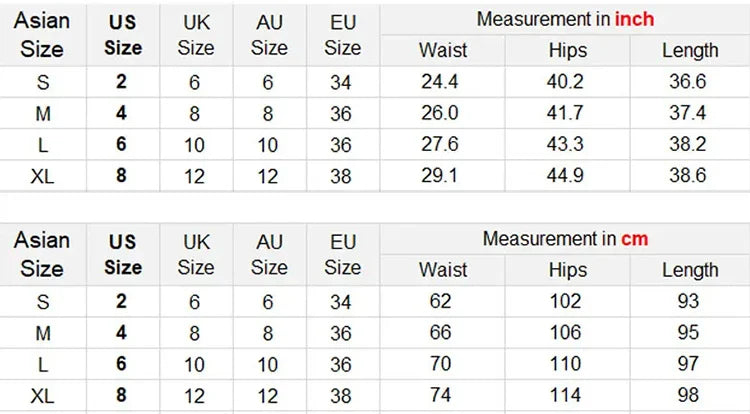
Task: Click the 114 hips value
Action: [x=567, y=395]
